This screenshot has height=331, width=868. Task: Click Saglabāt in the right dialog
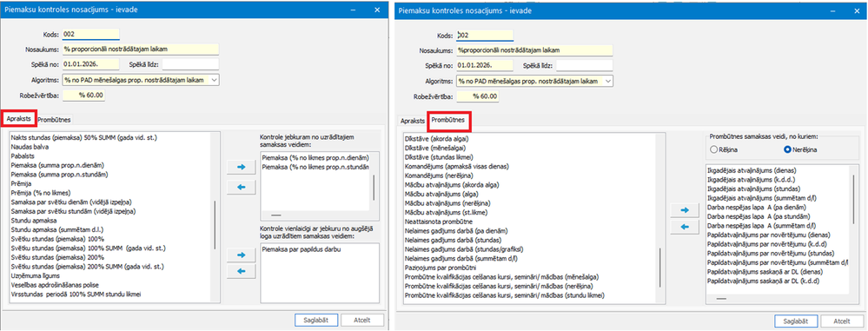[796, 321]
